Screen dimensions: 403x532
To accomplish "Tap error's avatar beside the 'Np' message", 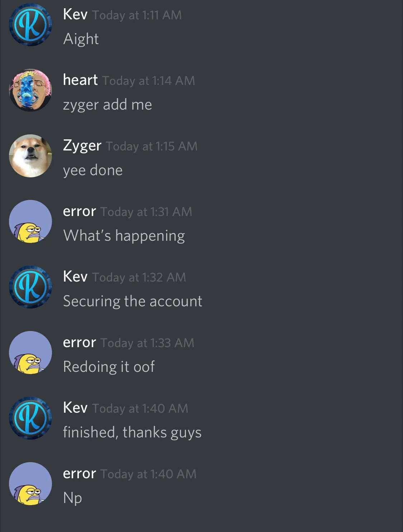I will coord(30,484).
